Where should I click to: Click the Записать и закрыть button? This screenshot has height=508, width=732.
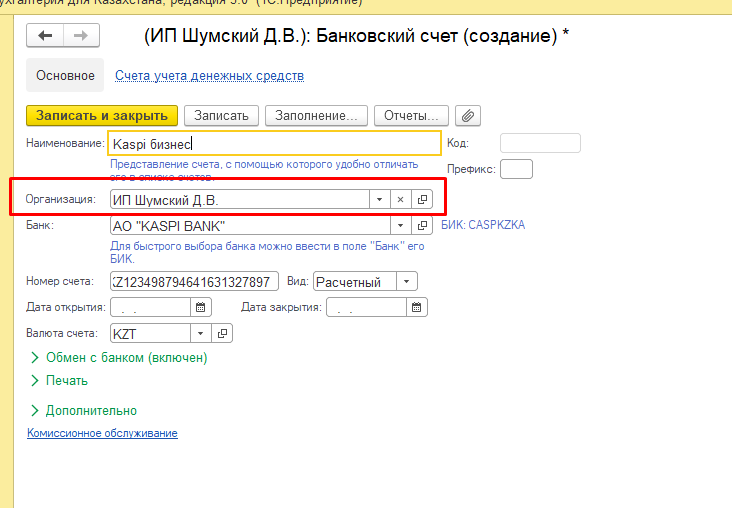102,115
